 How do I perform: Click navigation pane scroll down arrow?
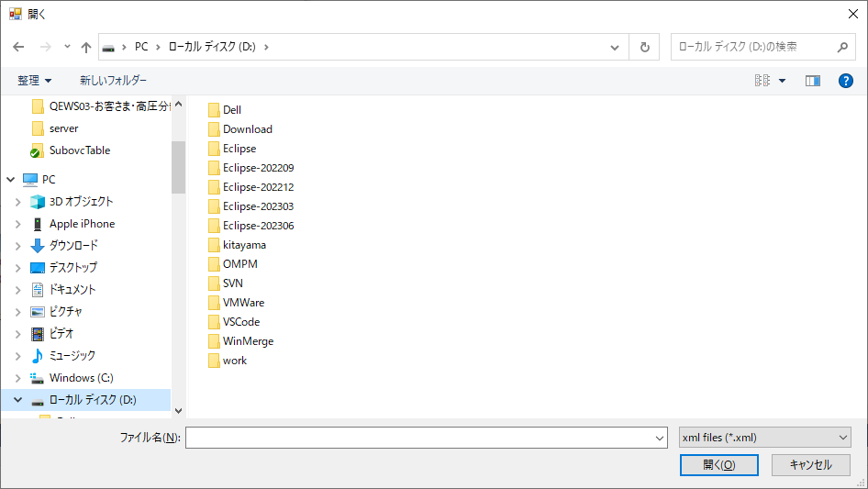[178, 410]
